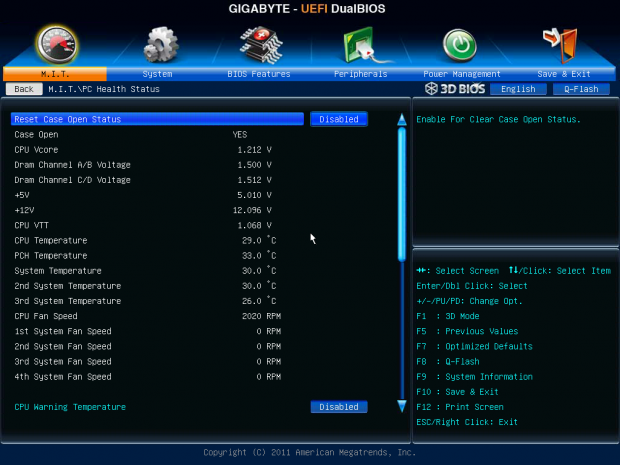Switch to the M.I.T. tab

coord(55,74)
